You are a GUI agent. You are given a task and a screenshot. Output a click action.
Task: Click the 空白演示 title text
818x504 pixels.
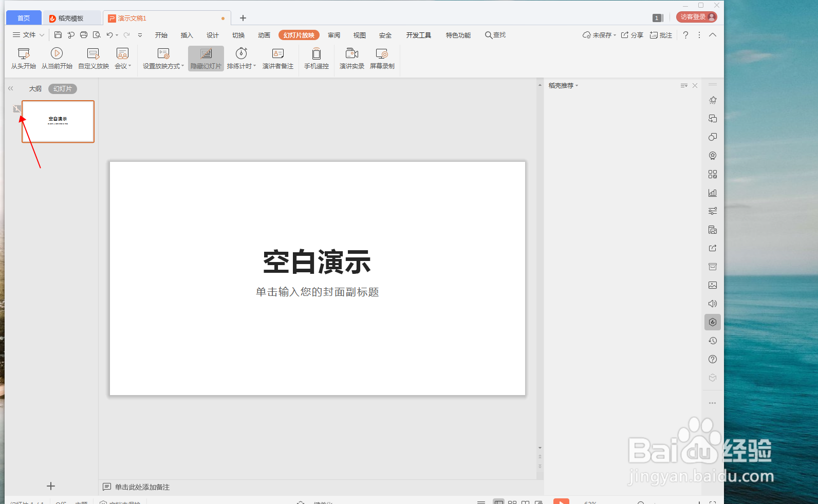[x=317, y=262]
